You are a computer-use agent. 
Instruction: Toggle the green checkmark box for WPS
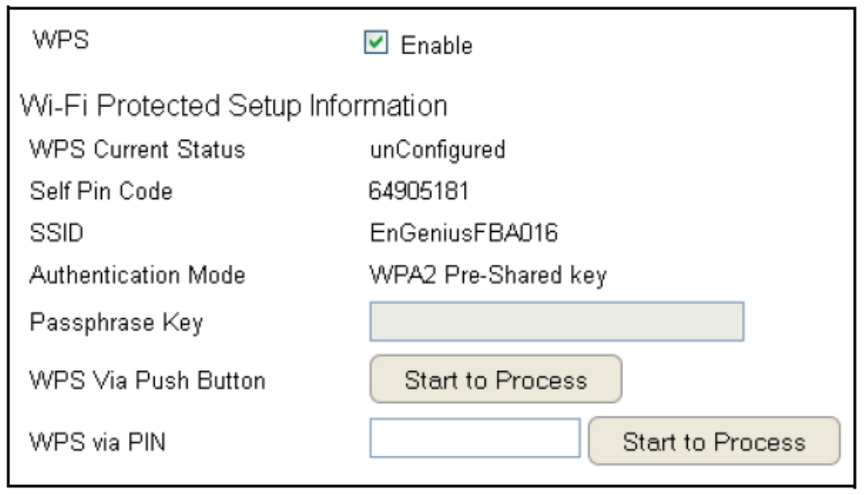[x=374, y=44]
